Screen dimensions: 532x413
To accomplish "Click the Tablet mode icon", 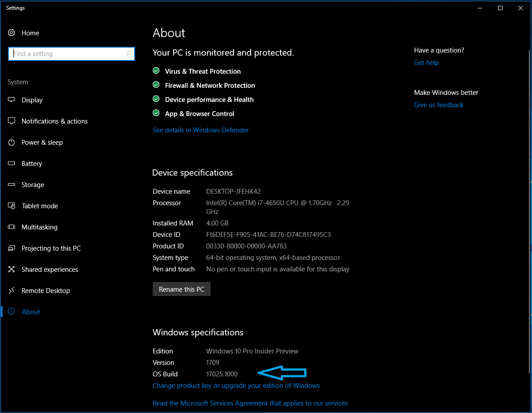I will 11,206.
